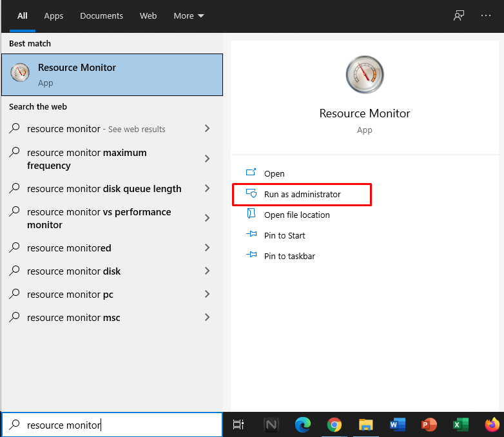The image size is (504, 437).
Task: Open Google Chrome from the taskbar
Action: click(334, 425)
